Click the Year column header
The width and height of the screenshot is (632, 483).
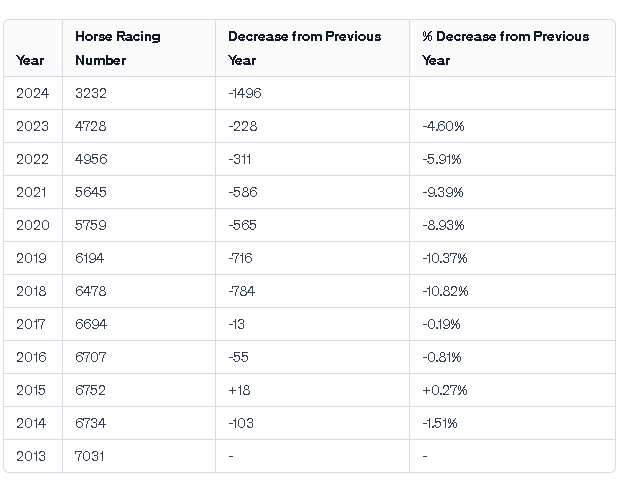click(x=30, y=60)
